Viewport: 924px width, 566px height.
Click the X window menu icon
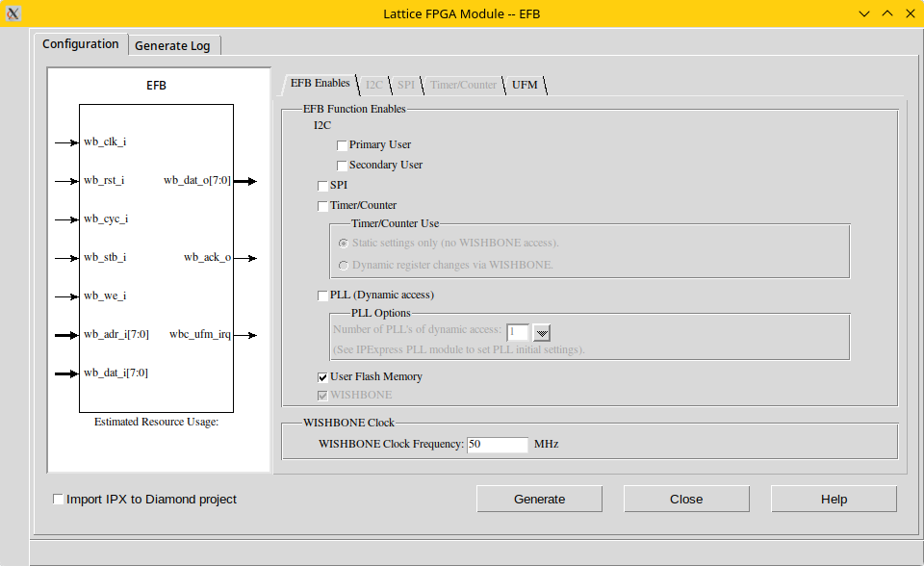[13, 13]
